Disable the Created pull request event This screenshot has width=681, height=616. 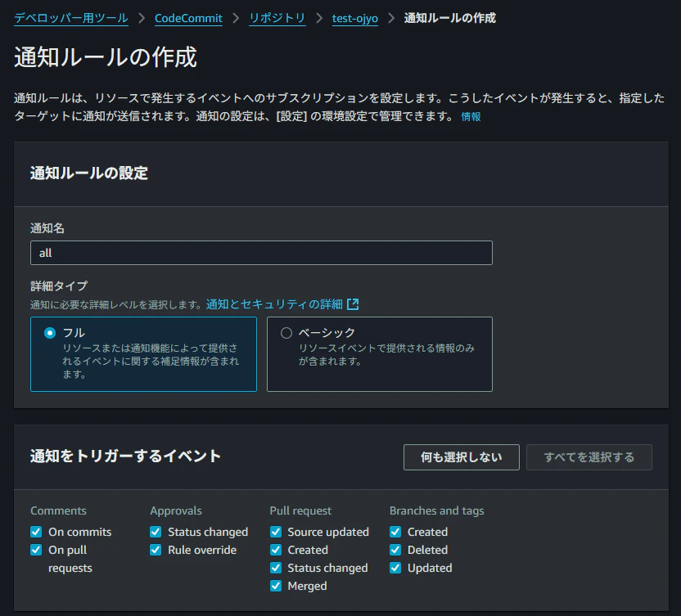tap(275, 550)
